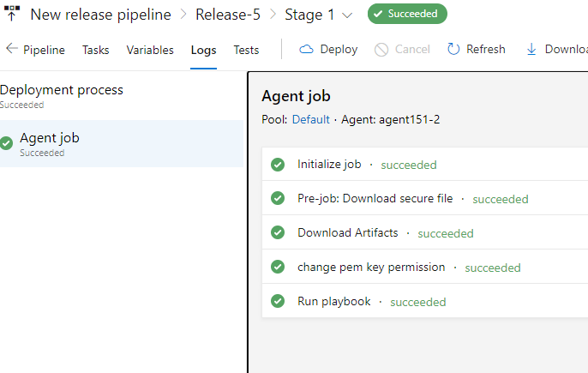Click the Download Artifacts success check icon
The height and width of the screenshot is (373, 588).
(x=278, y=232)
